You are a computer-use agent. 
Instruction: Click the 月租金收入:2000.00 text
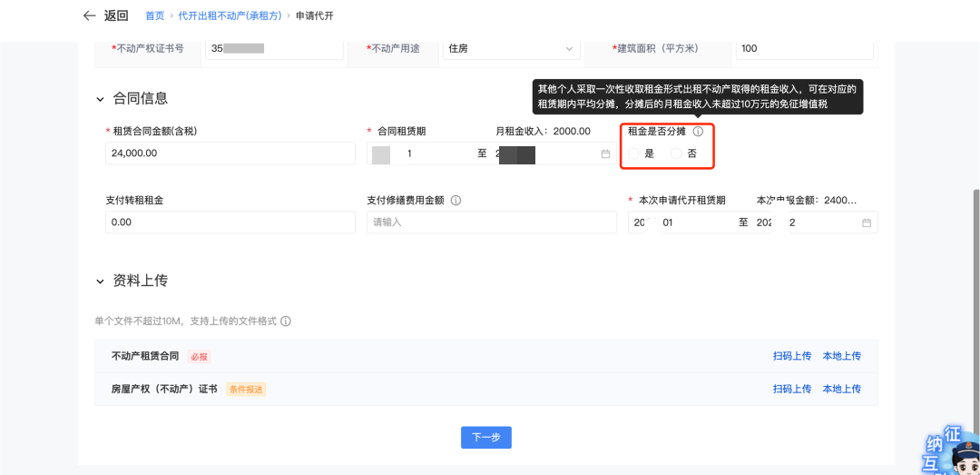[x=544, y=132]
